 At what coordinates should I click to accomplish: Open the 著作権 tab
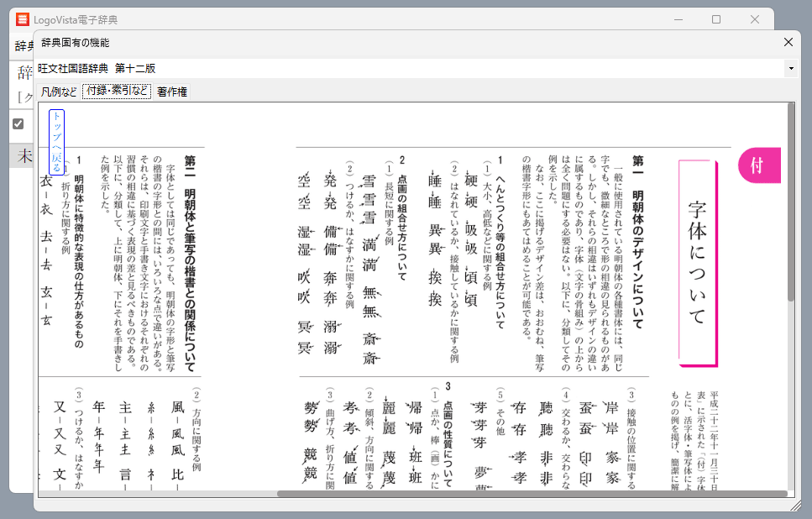click(172, 92)
